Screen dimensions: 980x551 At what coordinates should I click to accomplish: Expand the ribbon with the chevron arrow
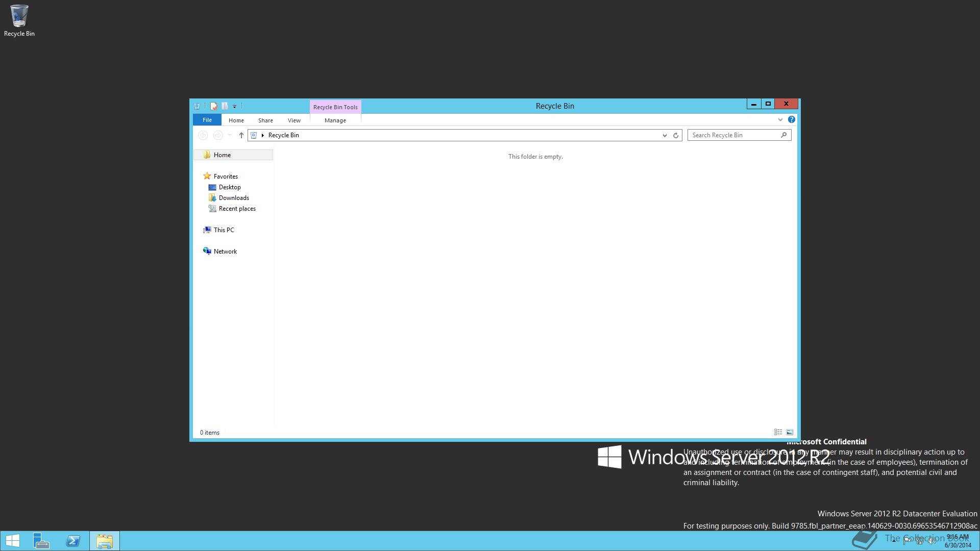[x=780, y=120]
